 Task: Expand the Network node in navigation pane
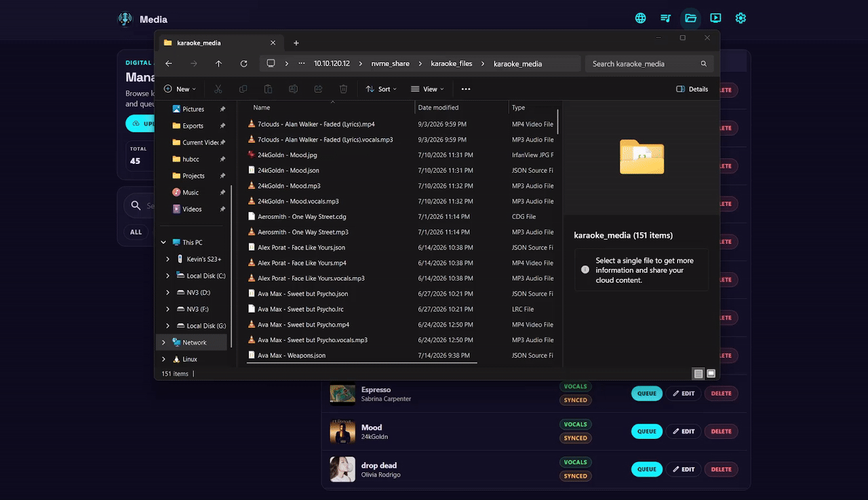pos(163,342)
